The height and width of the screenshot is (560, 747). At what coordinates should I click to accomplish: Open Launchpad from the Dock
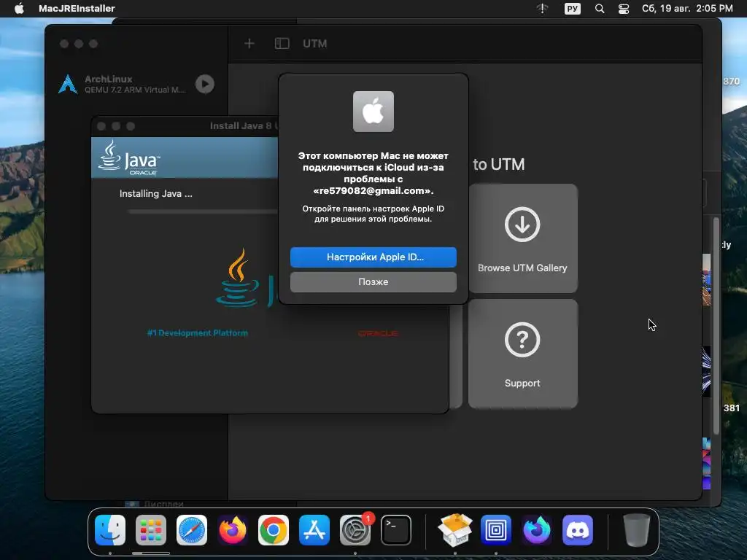151,530
